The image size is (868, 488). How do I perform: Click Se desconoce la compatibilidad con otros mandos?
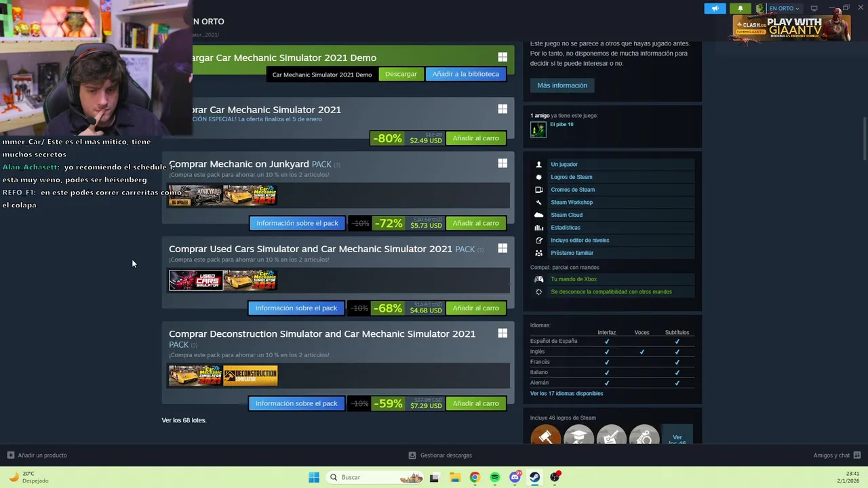[x=611, y=292]
